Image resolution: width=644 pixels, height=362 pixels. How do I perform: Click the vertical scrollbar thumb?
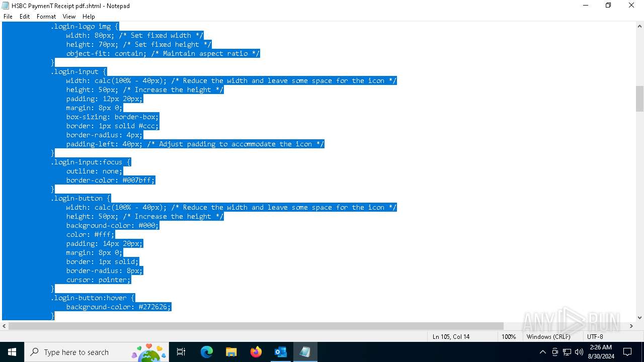tap(639, 99)
